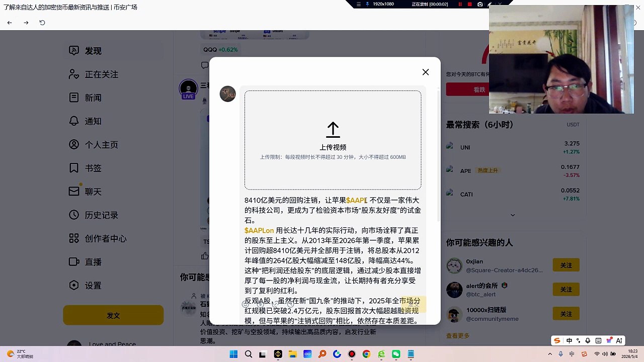Follow 0xjian with 关注 button
The height and width of the screenshot is (362, 644).
click(x=566, y=265)
